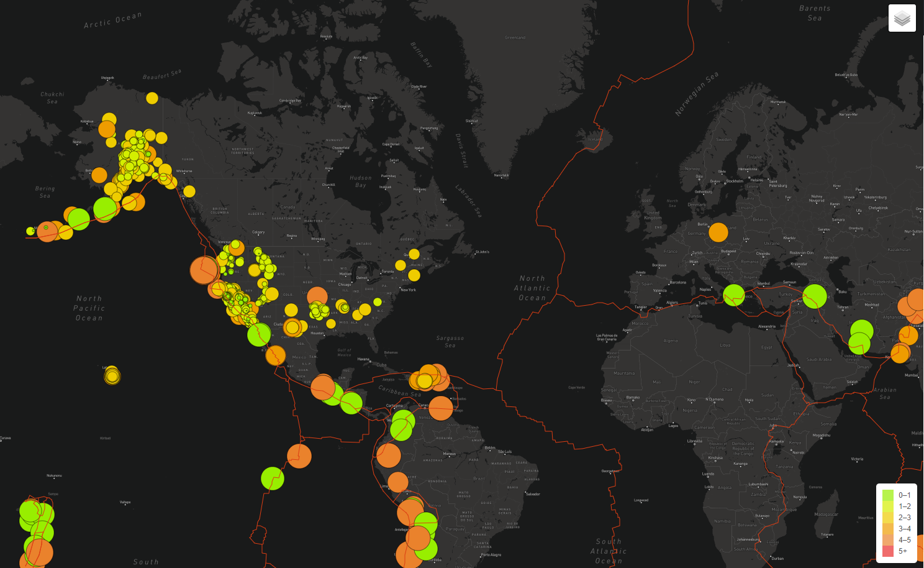Click the 'North Pacific Ocean' label
The image size is (924, 568).
tap(89, 308)
